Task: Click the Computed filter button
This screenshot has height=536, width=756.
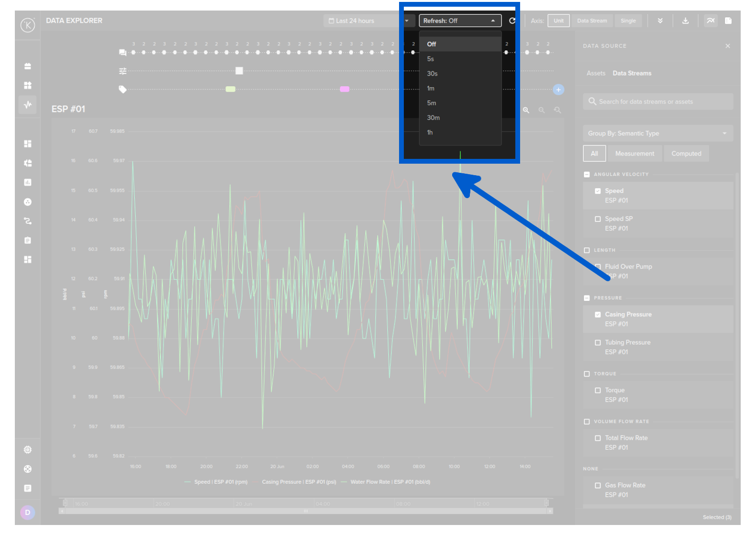Action: (686, 154)
